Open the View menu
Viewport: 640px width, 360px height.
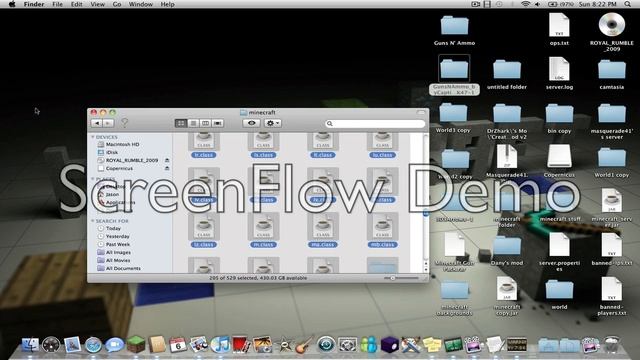coord(98,4)
